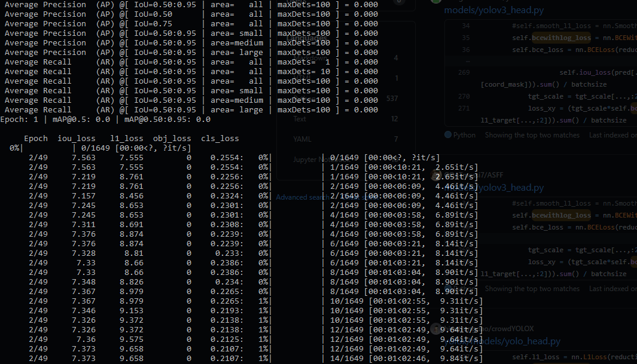Image resolution: width=637 pixels, height=364 pixels.
Task: Open the yolox/models/yolo_head.py file link
Action: [502, 341]
